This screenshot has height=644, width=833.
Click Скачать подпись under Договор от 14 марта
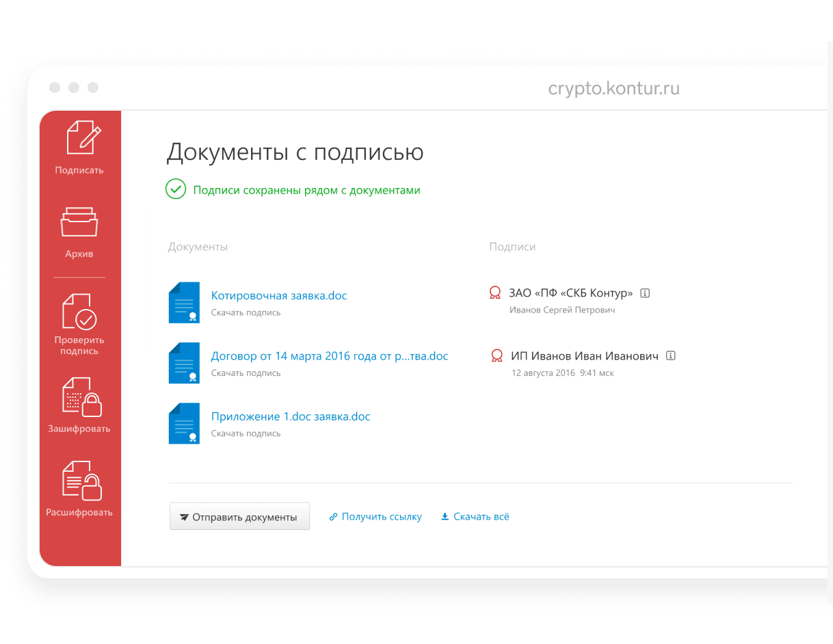click(x=246, y=373)
